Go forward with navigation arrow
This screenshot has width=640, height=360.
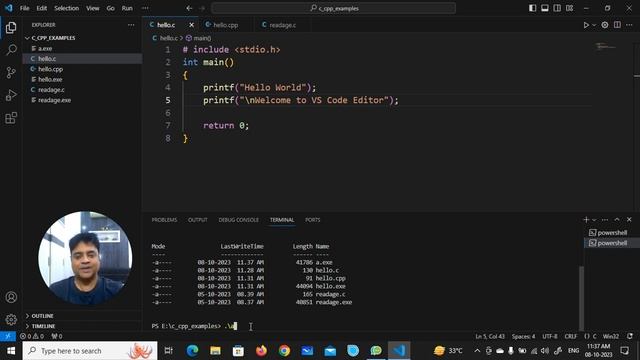202,8
